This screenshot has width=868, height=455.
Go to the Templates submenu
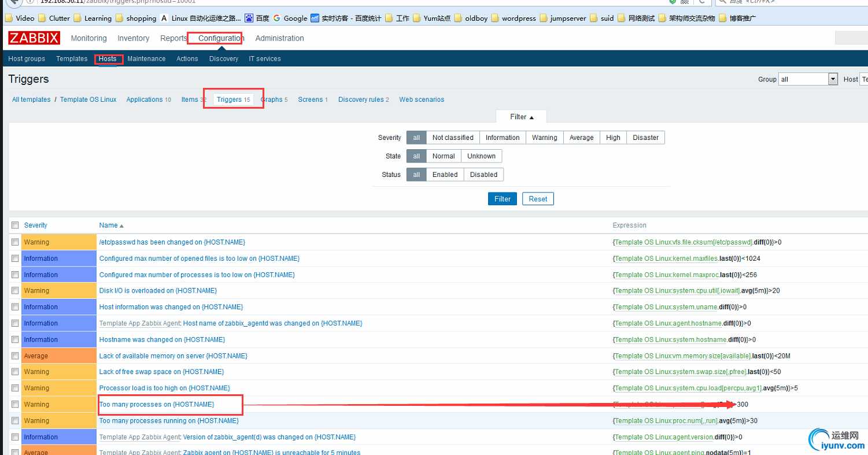point(72,59)
